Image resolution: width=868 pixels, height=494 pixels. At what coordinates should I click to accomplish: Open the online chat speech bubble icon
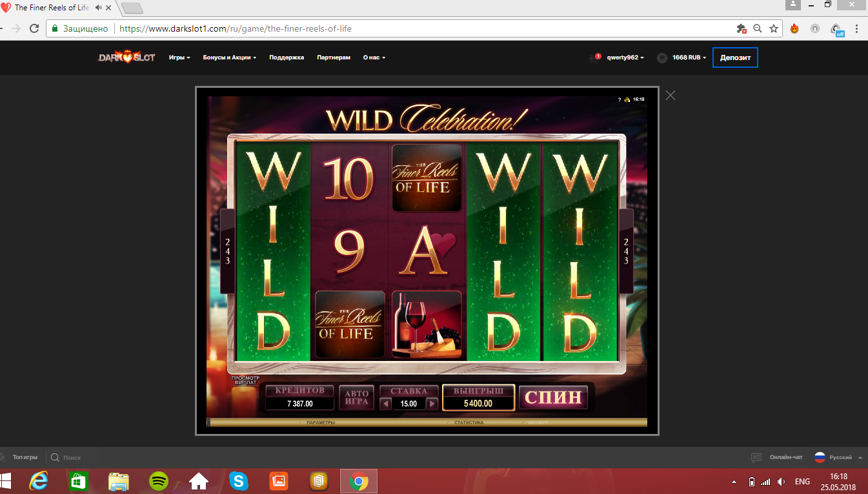757,457
